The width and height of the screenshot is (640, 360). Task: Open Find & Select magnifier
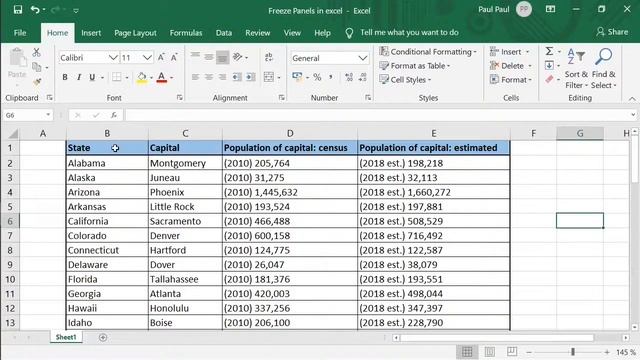coord(603,57)
